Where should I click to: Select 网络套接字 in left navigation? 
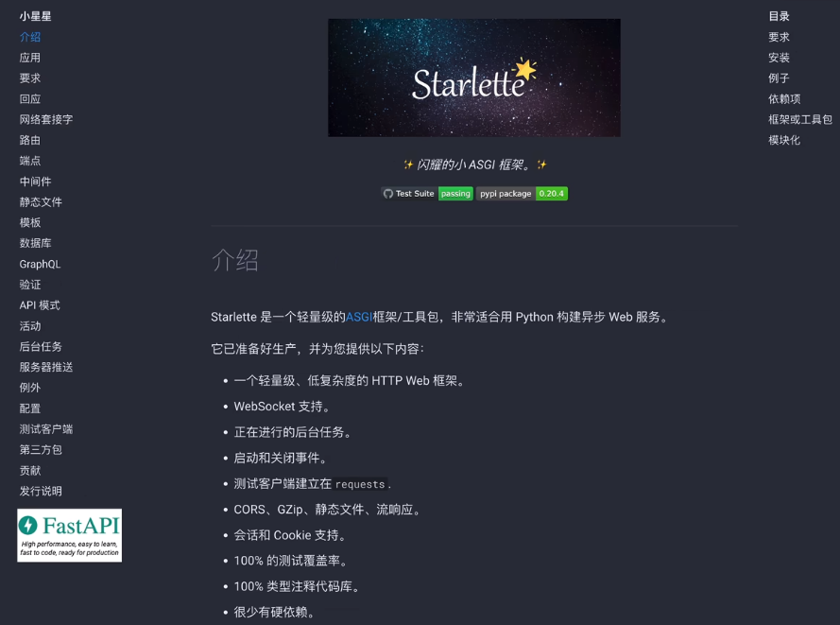pos(46,119)
